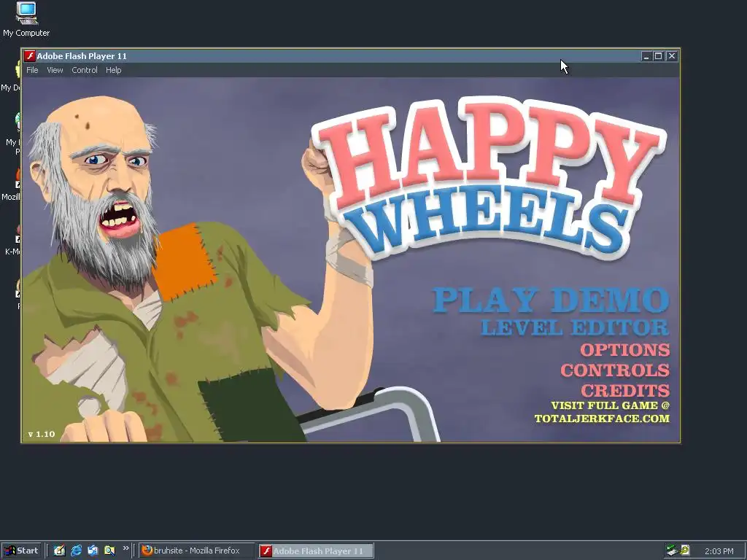Image resolution: width=747 pixels, height=560 pixels.
Task: Click the 2:03 PM system clock
Action: [719, 551]
